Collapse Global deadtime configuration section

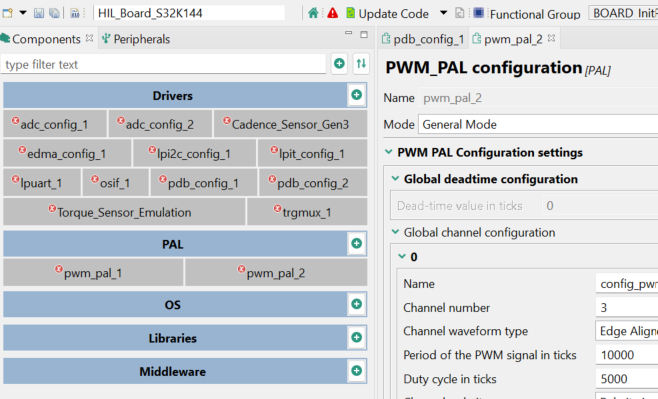tap(395, 178)
